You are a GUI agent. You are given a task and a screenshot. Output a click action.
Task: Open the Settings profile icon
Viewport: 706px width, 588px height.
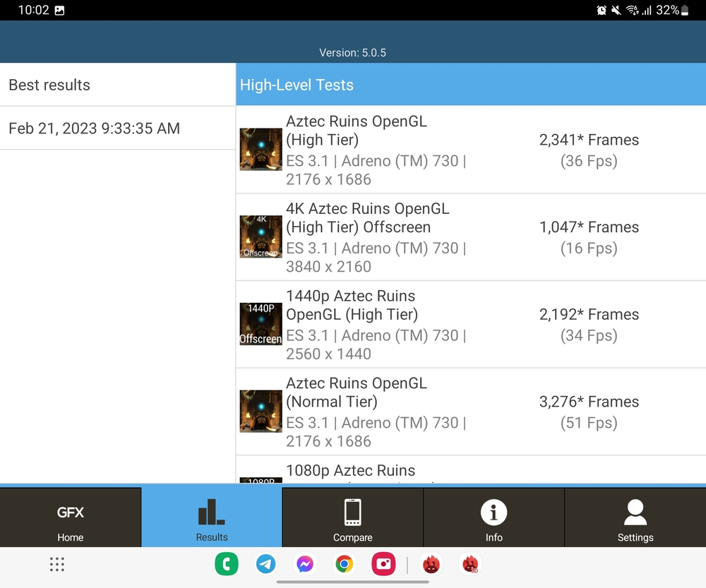pyautogui.click(x=635, y=512)
